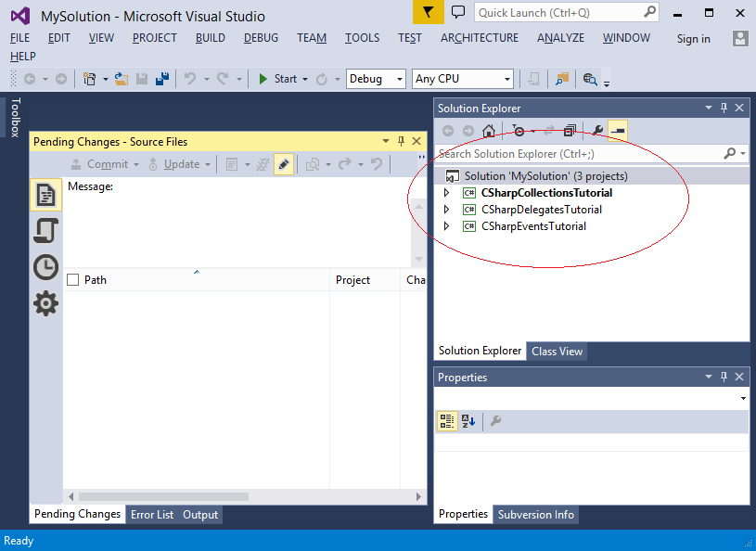Pin the Pending Changes panel
756x551 pixels.
point(401,141)
